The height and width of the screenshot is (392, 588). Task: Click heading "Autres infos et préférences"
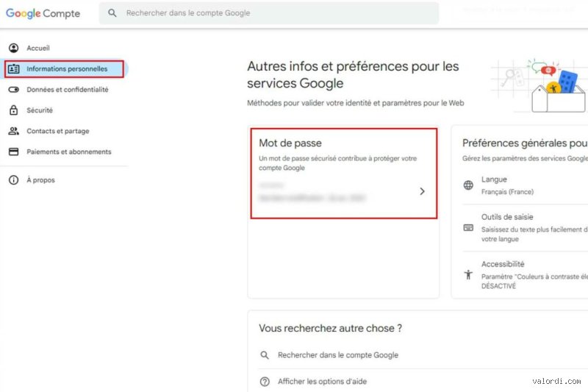click(353, 74)
